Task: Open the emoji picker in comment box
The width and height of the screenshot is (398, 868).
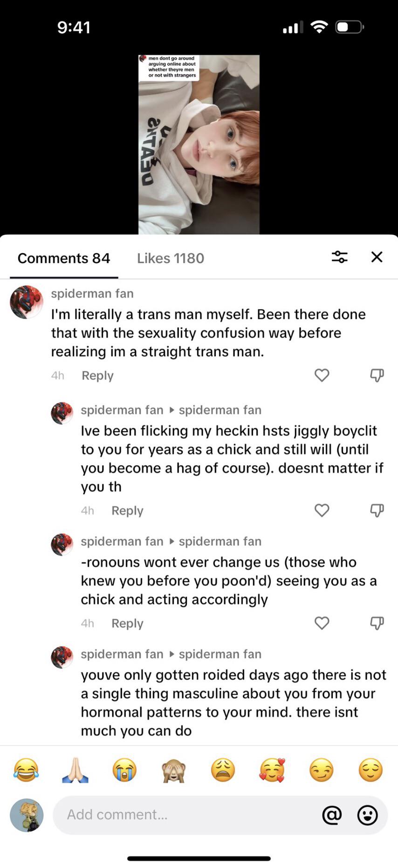Action: (x=367, y=815)
